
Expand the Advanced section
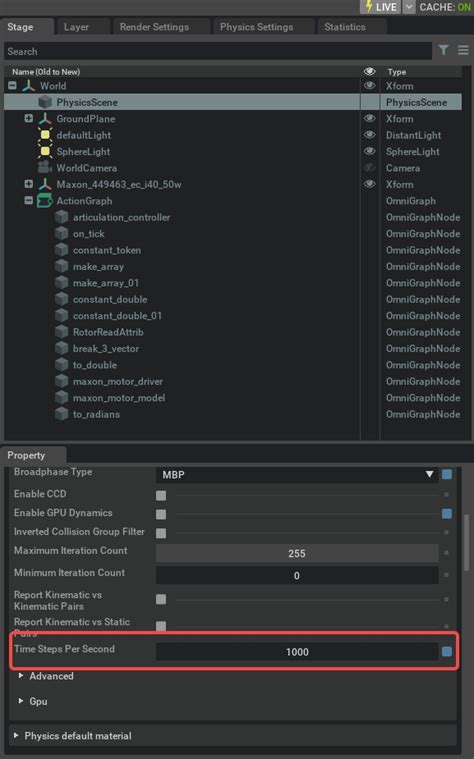tap(21, 675)
